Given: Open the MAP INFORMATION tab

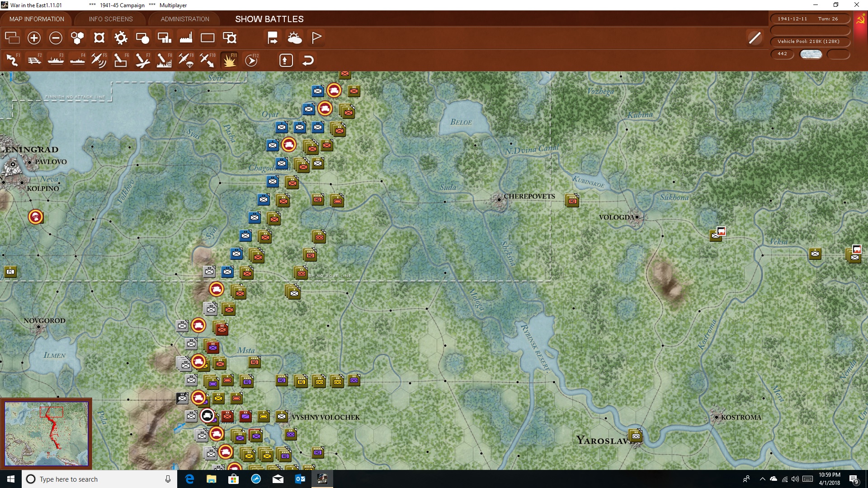Looking at the screenshot, I should tap(37, 19).
